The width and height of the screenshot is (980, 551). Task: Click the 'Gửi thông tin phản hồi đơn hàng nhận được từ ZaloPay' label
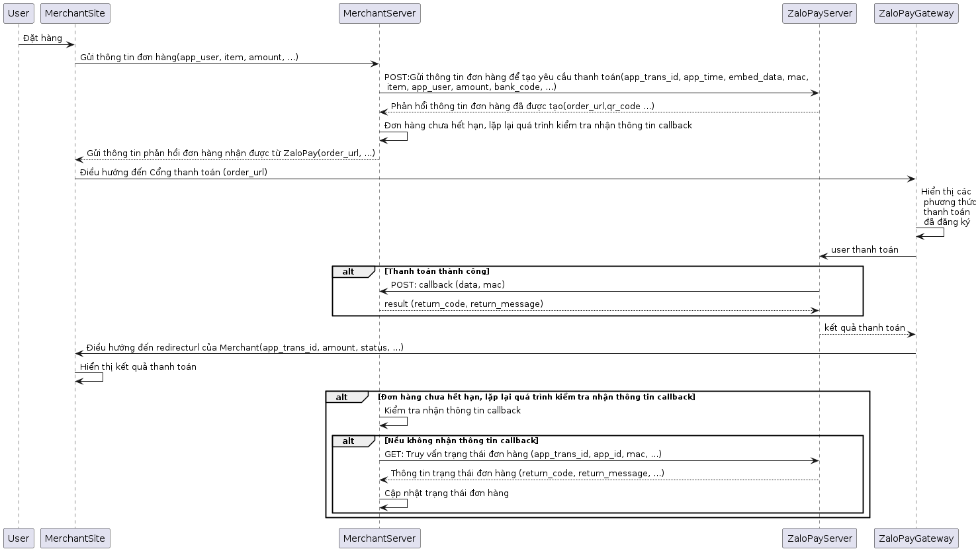point(231,153)
